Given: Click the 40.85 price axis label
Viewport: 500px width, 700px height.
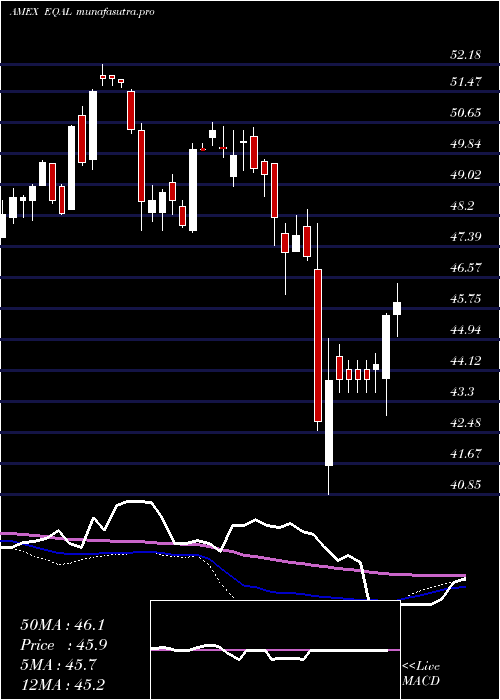Looking at the screenshot, I should click(465, 484).
